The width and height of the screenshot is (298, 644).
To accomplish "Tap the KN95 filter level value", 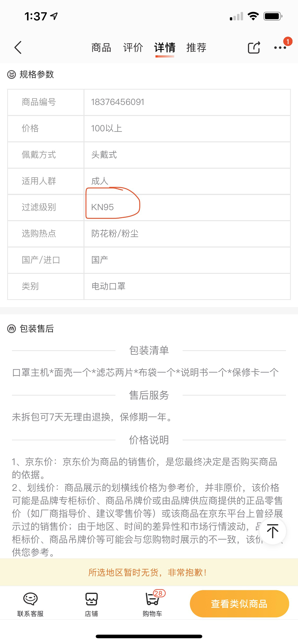I will click(x=102, y=207).
